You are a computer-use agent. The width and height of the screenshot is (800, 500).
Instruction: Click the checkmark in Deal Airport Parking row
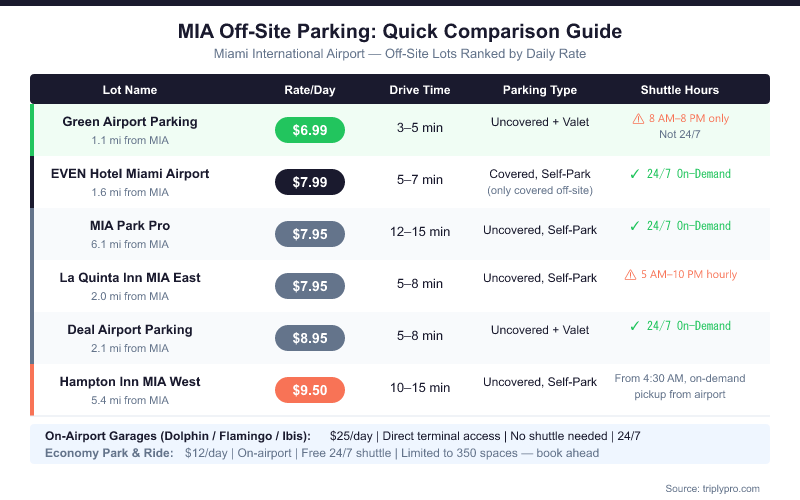(635, 326)
